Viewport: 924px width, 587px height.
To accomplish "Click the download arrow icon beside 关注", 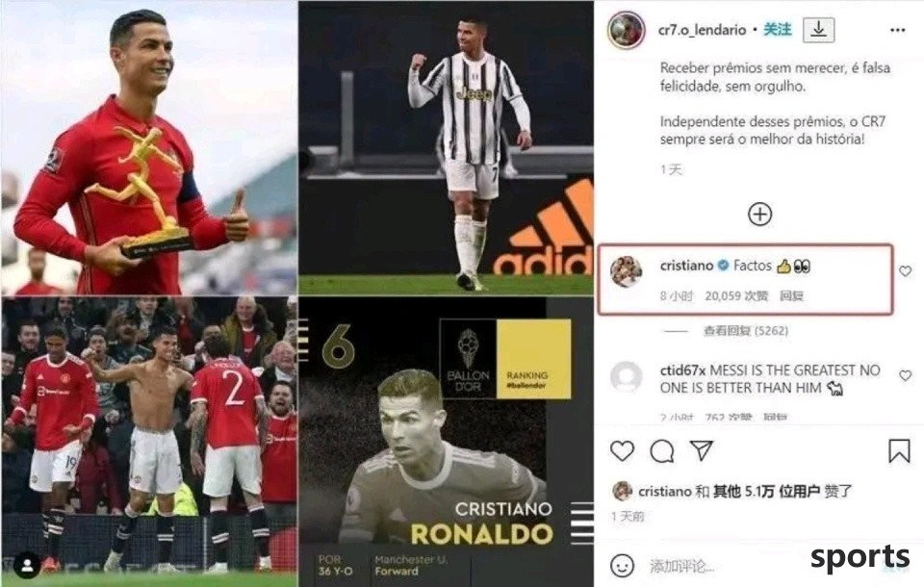I will 818,30.
